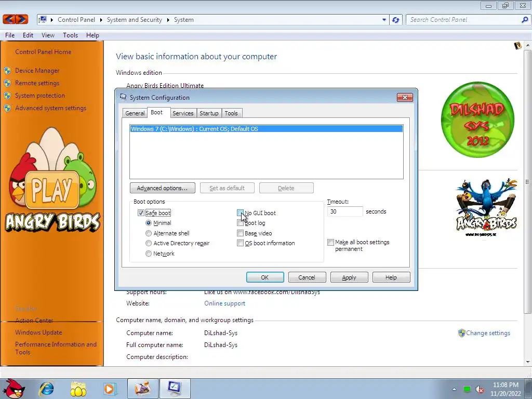Switch to the Services tab
The height and width of the screenshot is (399, 532).
(183, 113)
